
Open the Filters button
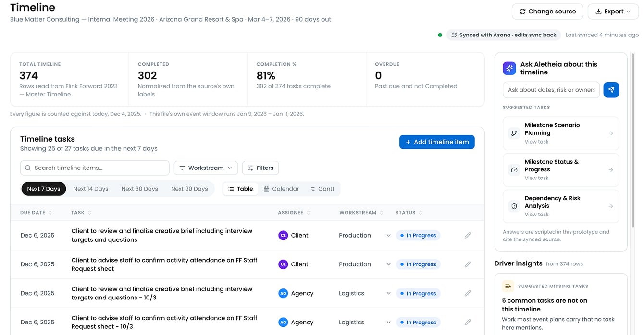coord(260,168)
